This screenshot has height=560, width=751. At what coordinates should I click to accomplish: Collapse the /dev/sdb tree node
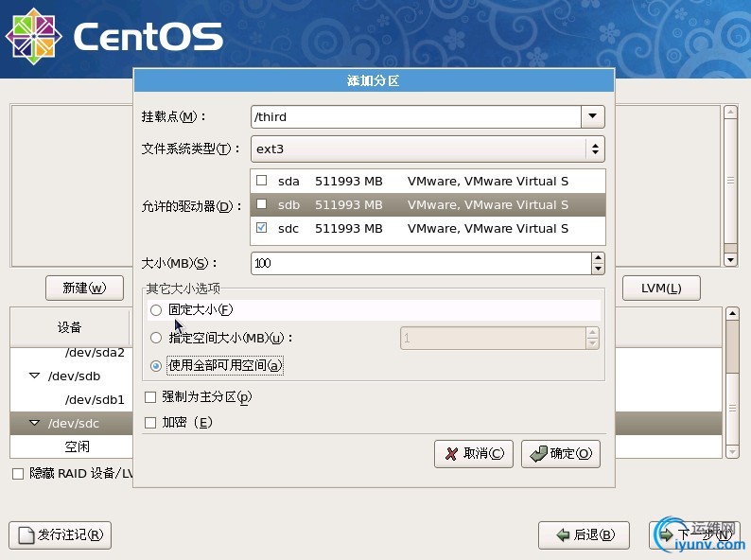click(x=34, y=376)
